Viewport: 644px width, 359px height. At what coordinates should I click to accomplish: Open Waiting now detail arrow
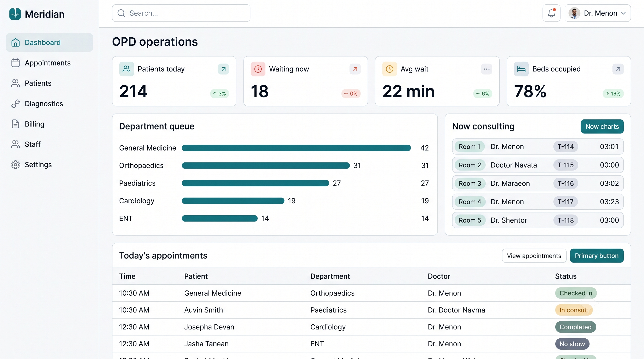pyautogui.click(x=355, y=69)
